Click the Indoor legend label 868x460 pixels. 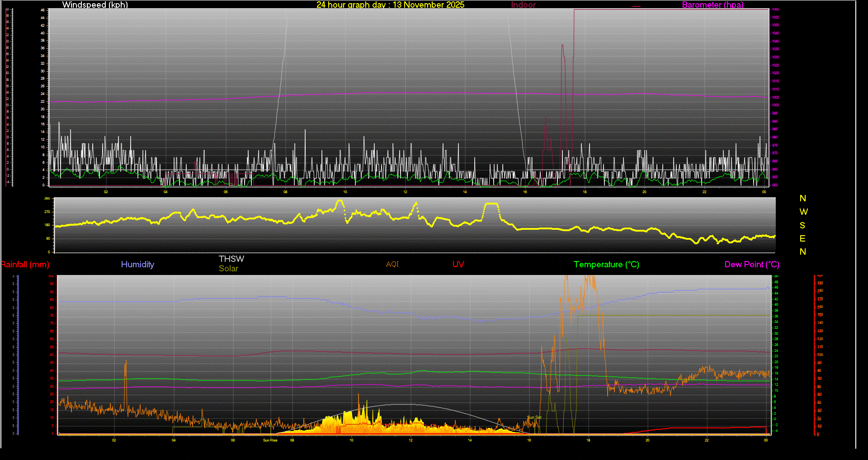523,5
